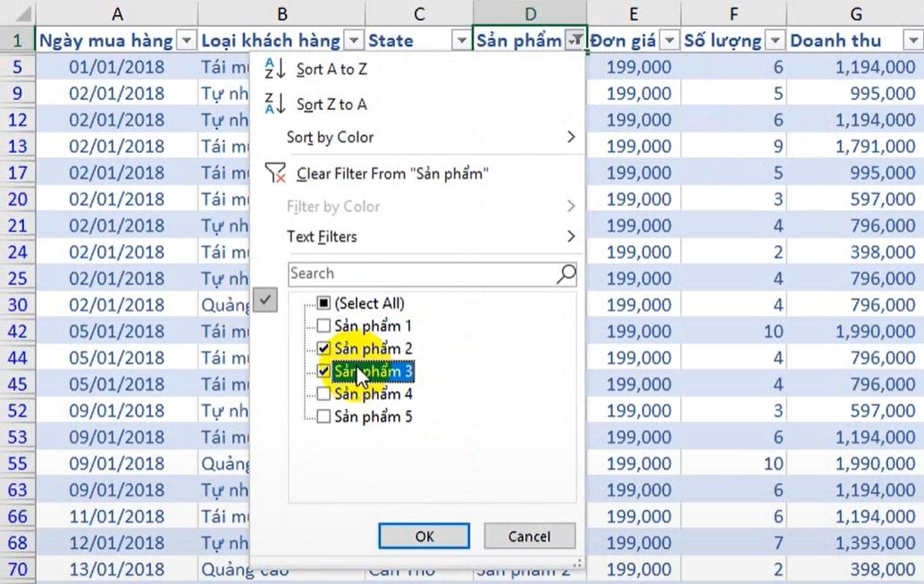Dismiss the filter with Cancel

pyautogui.click(x=529, y=536)
